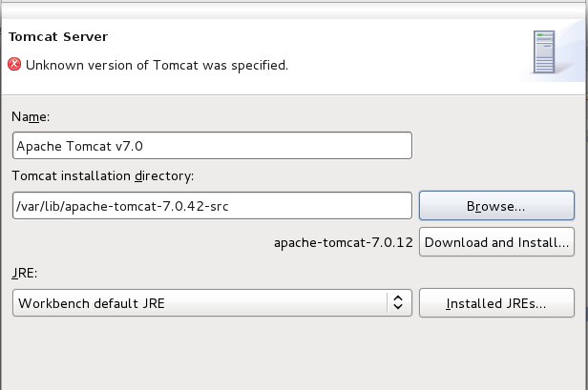
Task: Click the blank space right of Name field
Action: [x=496, y=146]
